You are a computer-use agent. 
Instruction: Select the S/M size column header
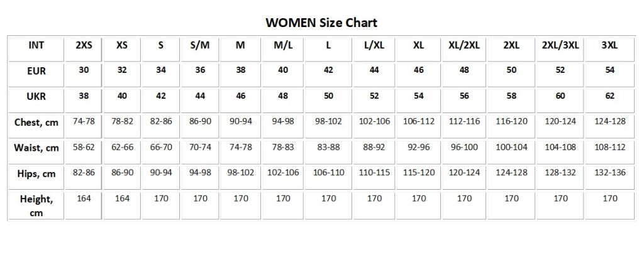pyautogui.click(x=200, y=45)
